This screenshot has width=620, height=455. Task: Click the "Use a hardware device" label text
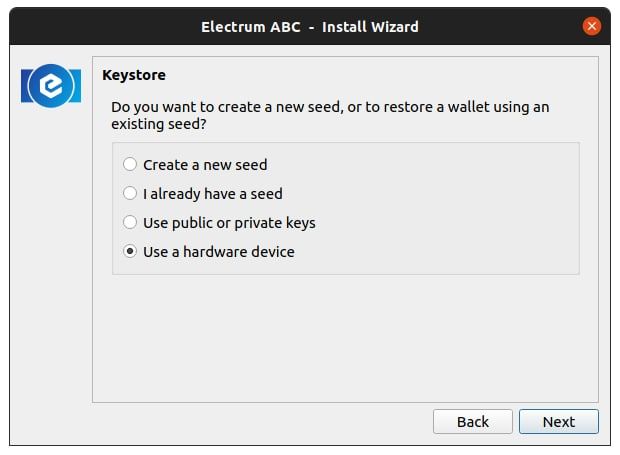coord(219,252)
